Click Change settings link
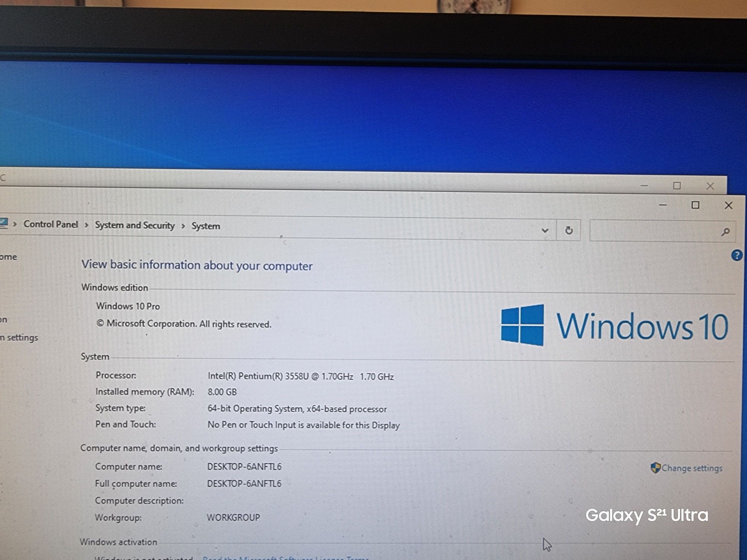Viewport: 747px width, 560px height. [692, 468]
